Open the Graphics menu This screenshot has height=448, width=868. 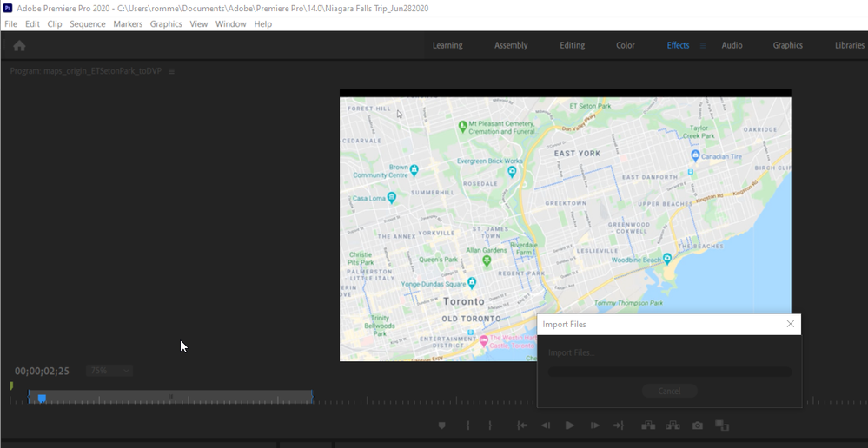coord(166,23)
